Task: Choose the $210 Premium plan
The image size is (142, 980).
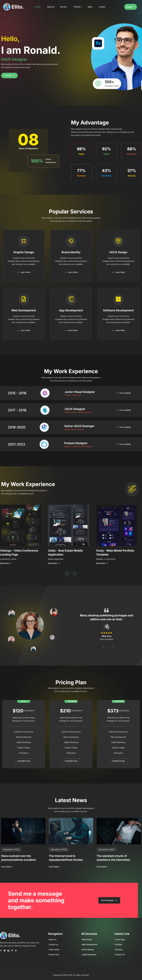Action: click(71, 761)
